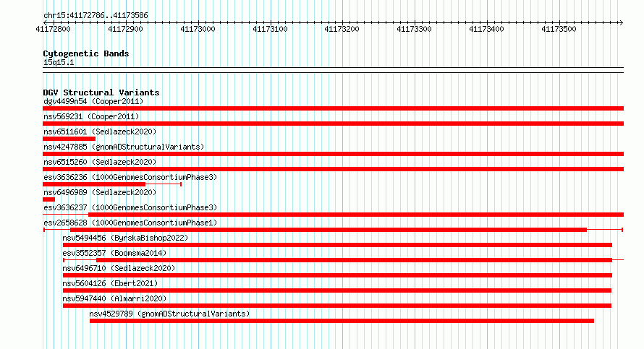
Task: Open nsv6515260 (Sedlazeck2020) variant label
Action: [100, 162]
